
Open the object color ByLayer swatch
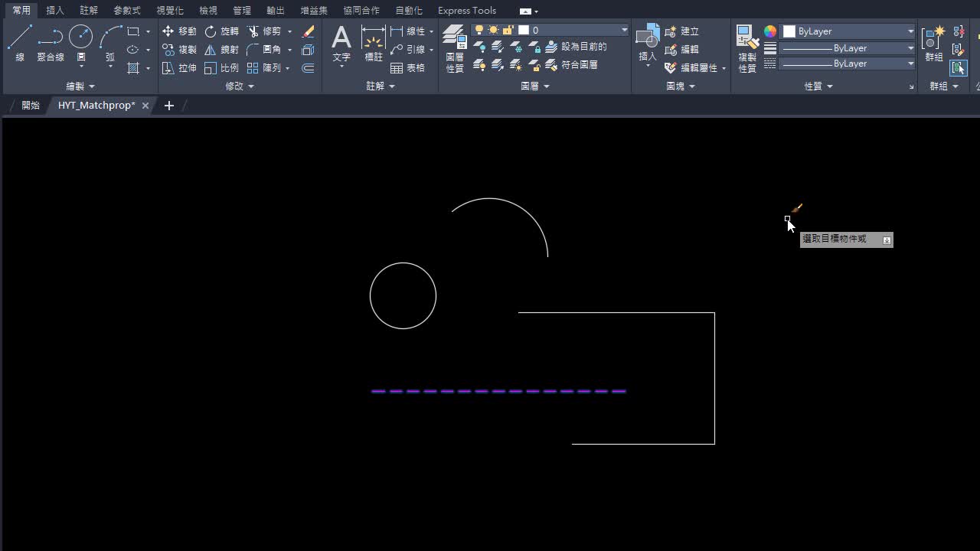point(789,31)
